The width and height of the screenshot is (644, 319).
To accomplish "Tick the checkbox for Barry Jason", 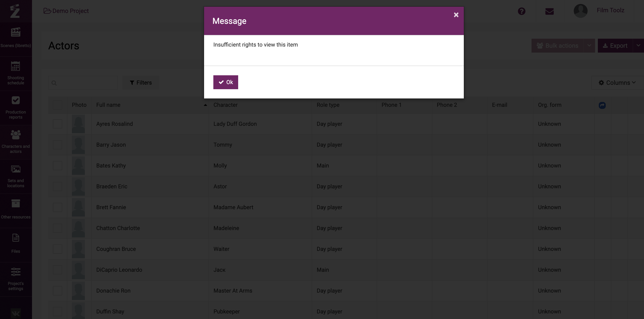I will coord(58,145).
